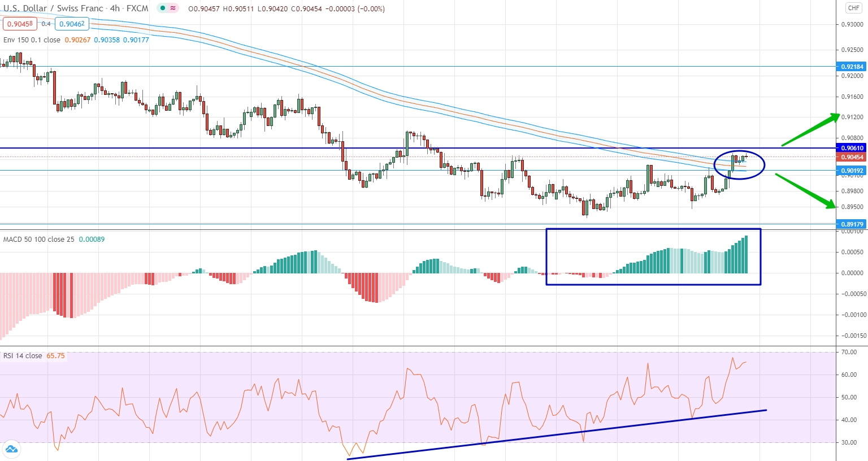Click the price change −0.00003 (−0.00%)
Viewport: 868px width, 461px height.
pyautogui.click(x=355, y=9)
